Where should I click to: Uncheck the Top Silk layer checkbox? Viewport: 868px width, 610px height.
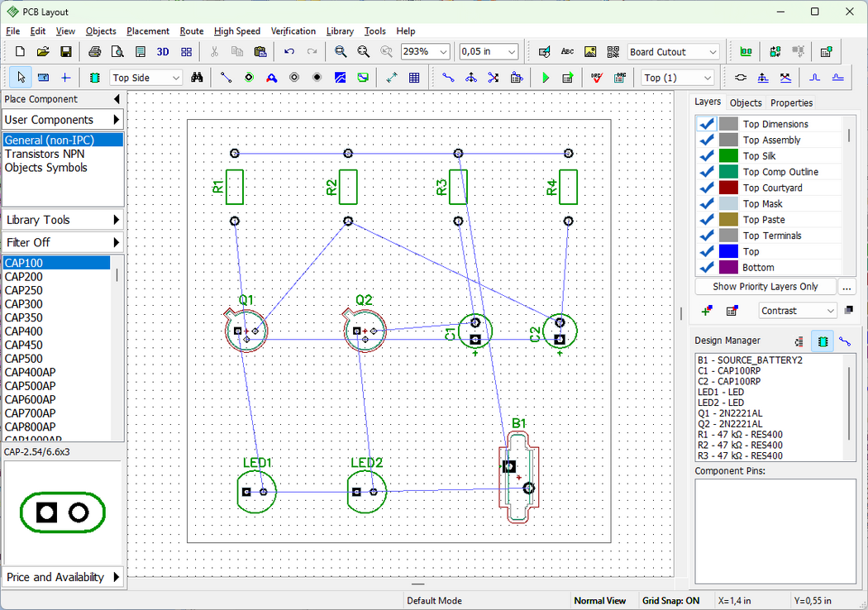tap(706, 156)
